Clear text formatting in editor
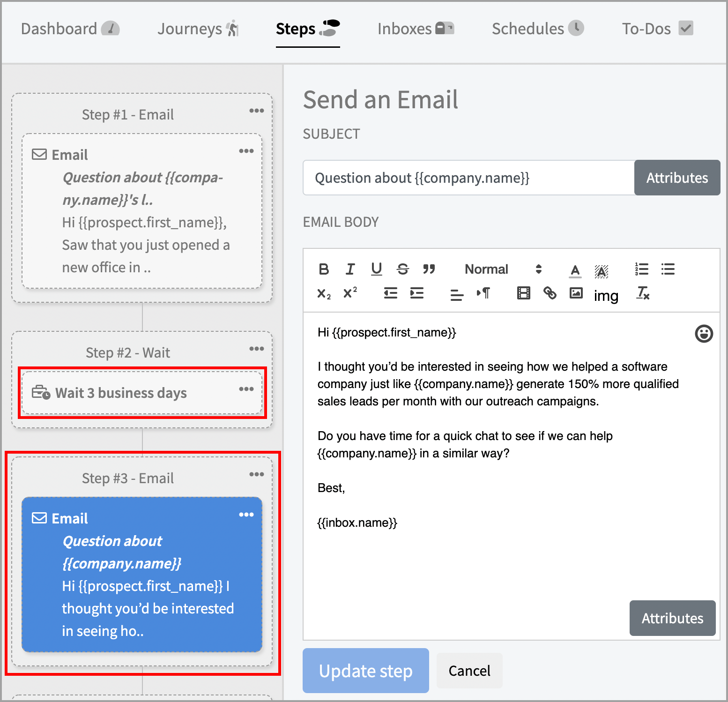 pos(643,293)
